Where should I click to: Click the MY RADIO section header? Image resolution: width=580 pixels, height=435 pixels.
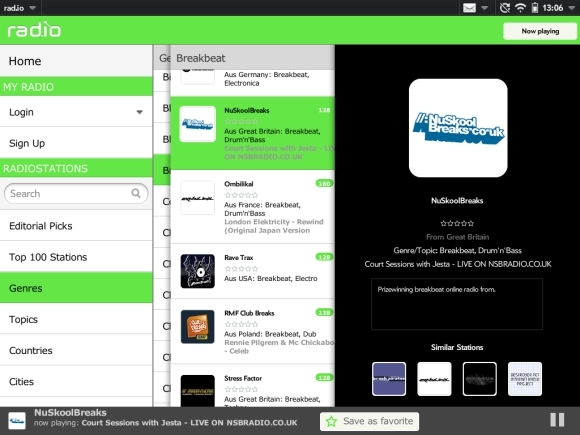(x=76, y=87)
